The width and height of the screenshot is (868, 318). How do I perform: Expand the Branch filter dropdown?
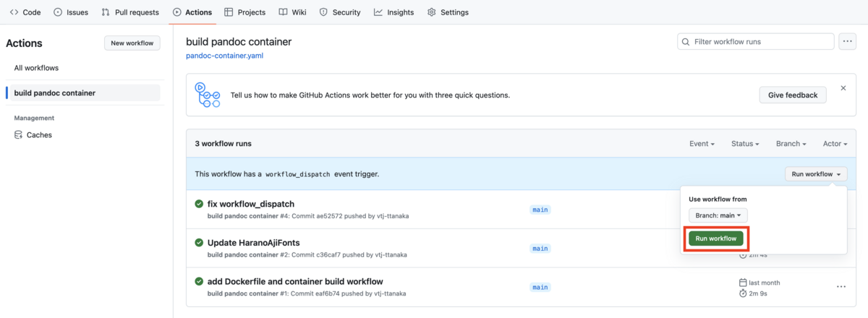point(791,144)
